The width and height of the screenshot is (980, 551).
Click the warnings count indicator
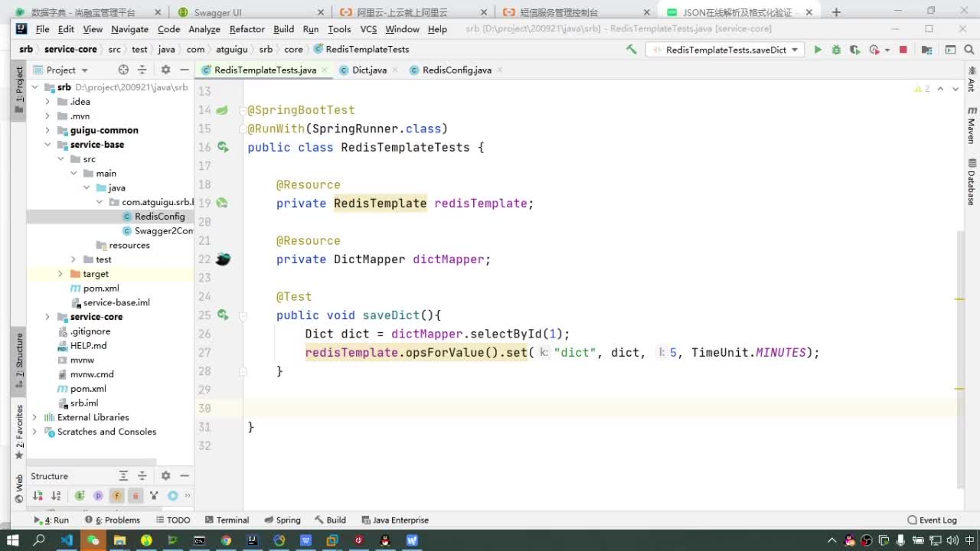tap(922, 89)
